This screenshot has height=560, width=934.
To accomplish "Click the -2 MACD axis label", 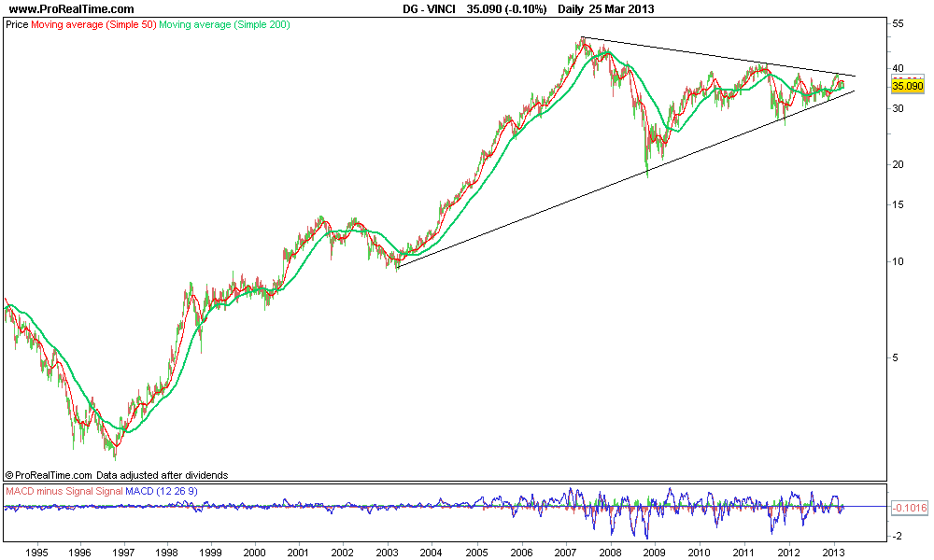I will 896,536.
